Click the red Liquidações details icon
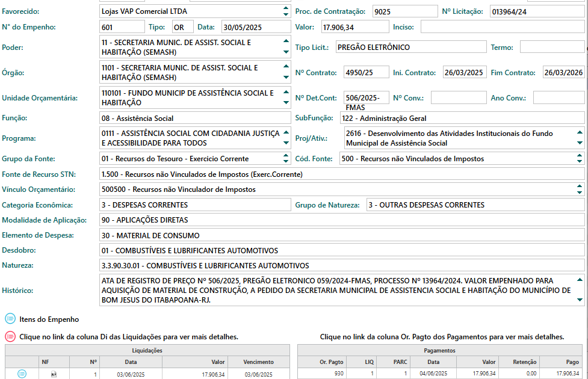588x379 pixels. (x=10, y=337)
